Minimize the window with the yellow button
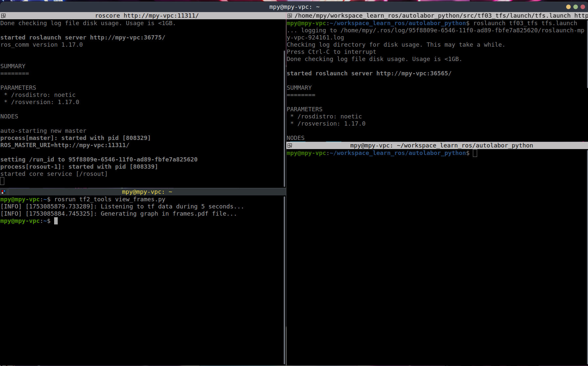Screen dimensions: 588x366 point(568,7)
